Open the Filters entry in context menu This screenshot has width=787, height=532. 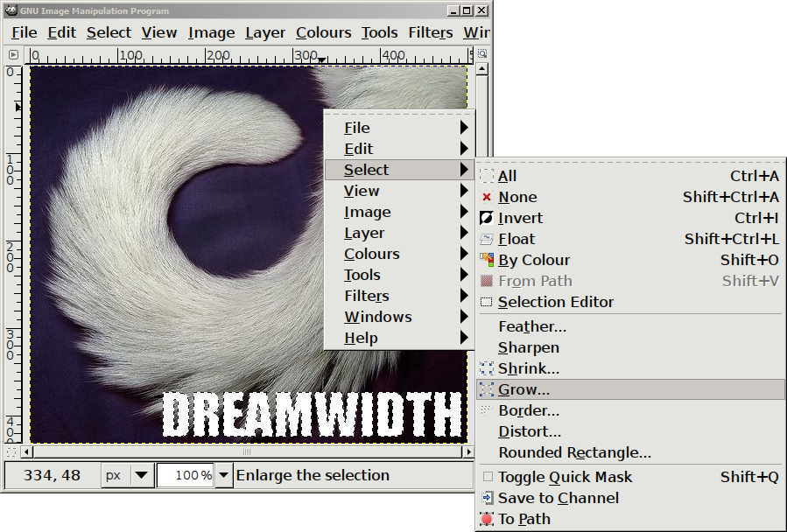(399, 296)
